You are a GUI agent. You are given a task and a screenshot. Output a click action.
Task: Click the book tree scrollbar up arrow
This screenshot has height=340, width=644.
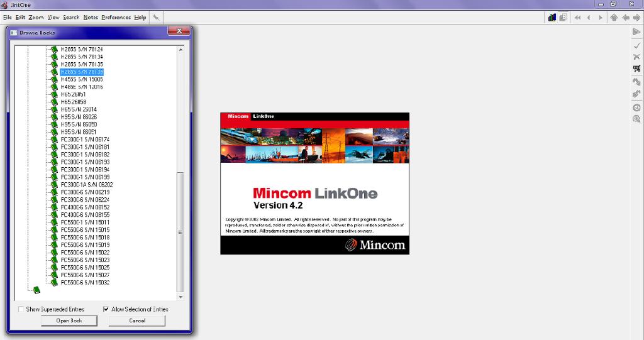180,49
